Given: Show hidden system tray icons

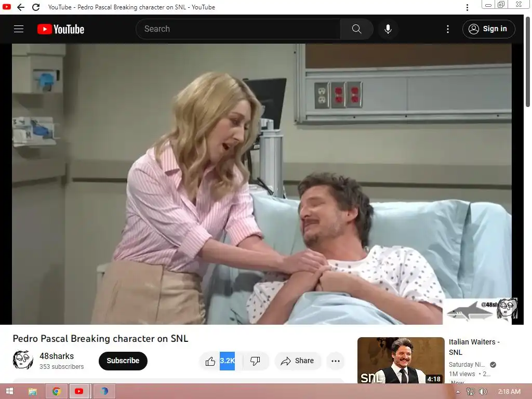Looking at the screenshot, I should tap(458, 392).
